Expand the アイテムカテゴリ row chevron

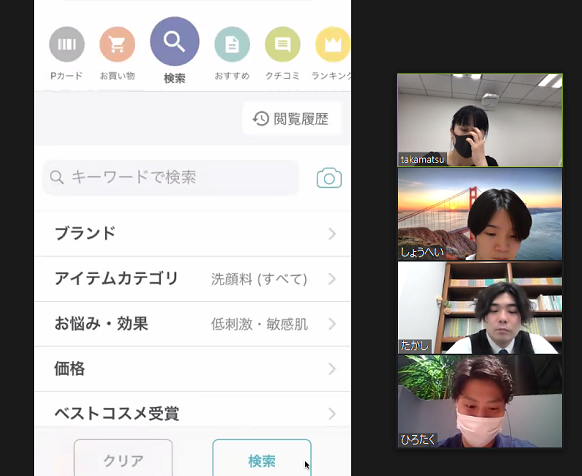[x=332, y=279]
